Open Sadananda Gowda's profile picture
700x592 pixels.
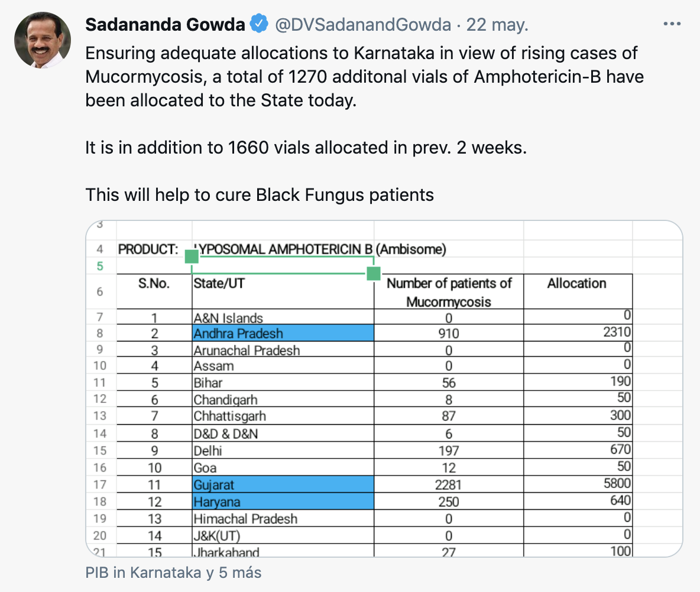coord(43,40)
